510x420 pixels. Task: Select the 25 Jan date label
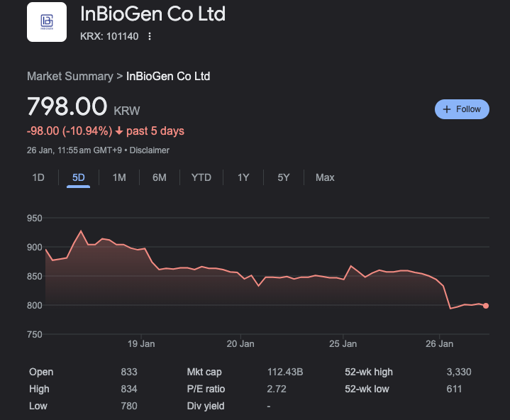[x=343, y=344]
